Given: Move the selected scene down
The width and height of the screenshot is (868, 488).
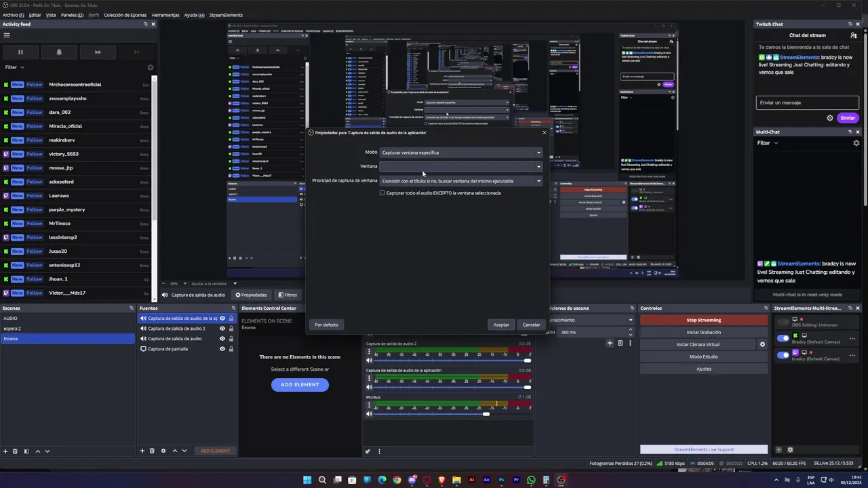Looking at the screenshot, I should point(47,451).
